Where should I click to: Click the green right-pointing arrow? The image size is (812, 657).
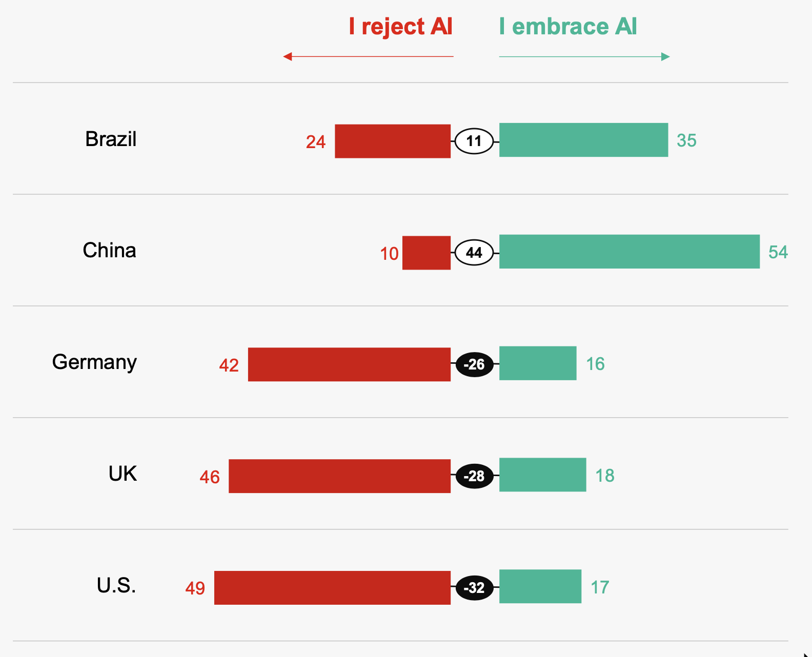pos(584,56)
